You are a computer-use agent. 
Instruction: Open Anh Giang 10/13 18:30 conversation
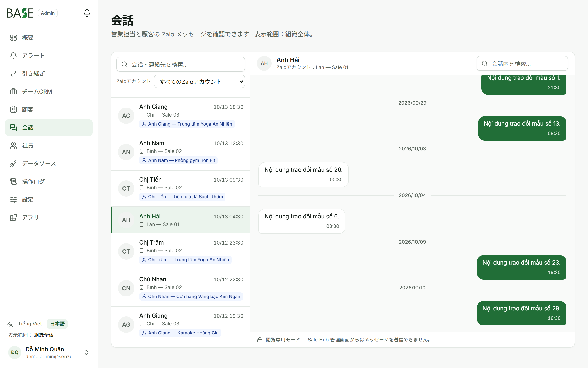(x=180, y=116)
